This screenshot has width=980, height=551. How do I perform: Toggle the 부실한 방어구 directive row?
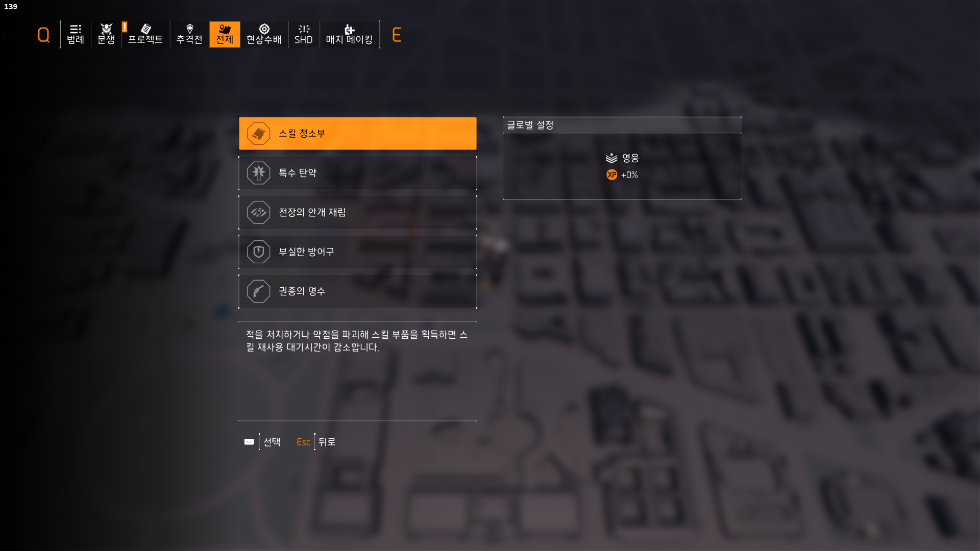358,252
